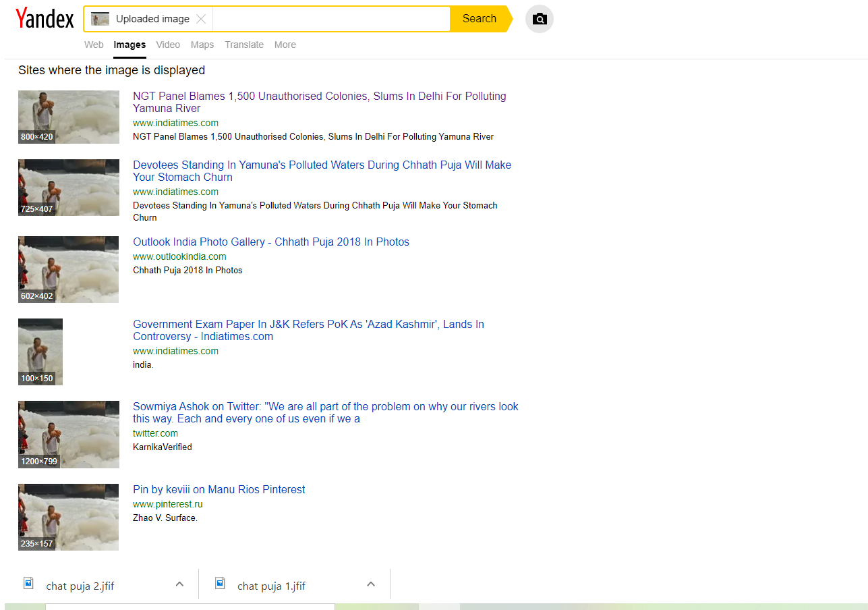Open Outlook India Photo Gallery Chhath Puja link

tap(271, 242)
